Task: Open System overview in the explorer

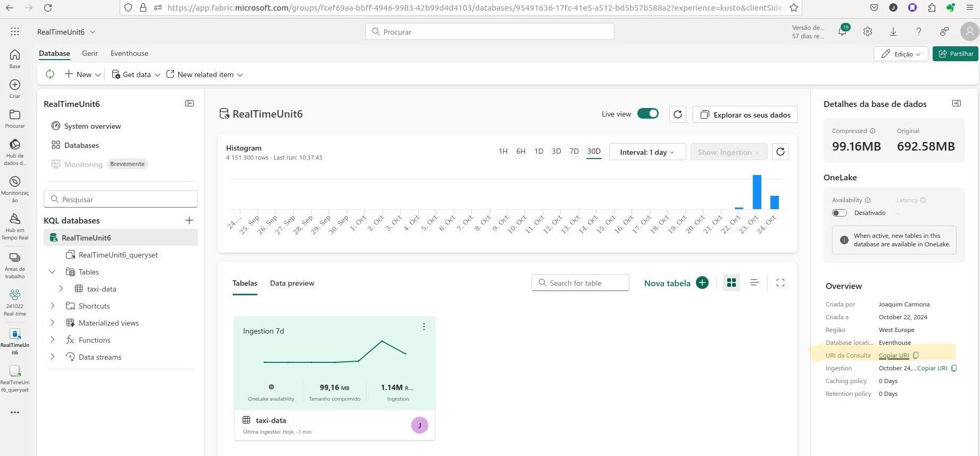Action: [86, 126]
